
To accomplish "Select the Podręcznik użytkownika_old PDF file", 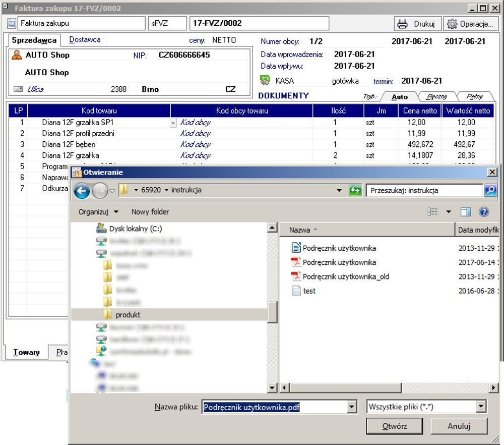I will coord(346,276).
